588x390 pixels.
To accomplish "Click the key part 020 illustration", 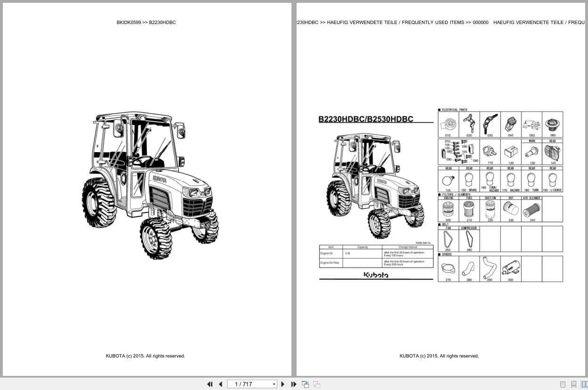I will pos(469,124).
